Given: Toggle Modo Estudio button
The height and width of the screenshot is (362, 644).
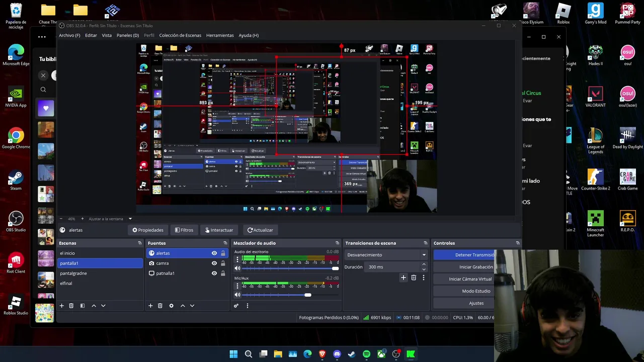Looking at the screenshot, I should [464, 291].
